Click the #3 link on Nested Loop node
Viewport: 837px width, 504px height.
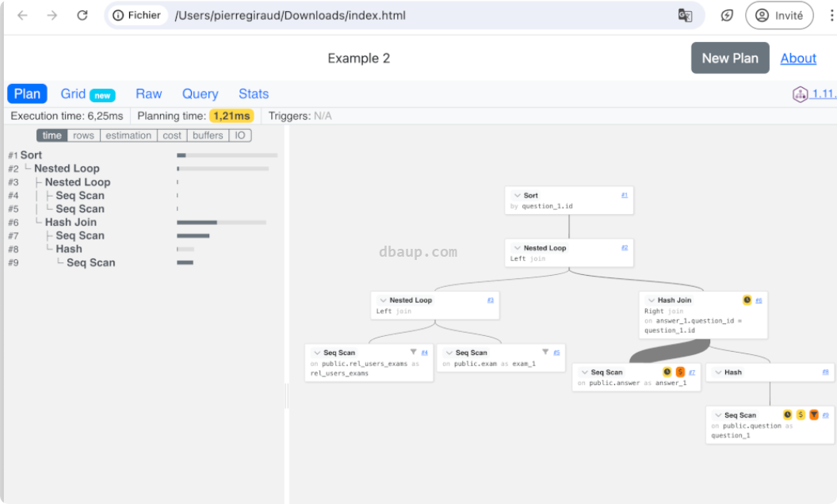490,300
